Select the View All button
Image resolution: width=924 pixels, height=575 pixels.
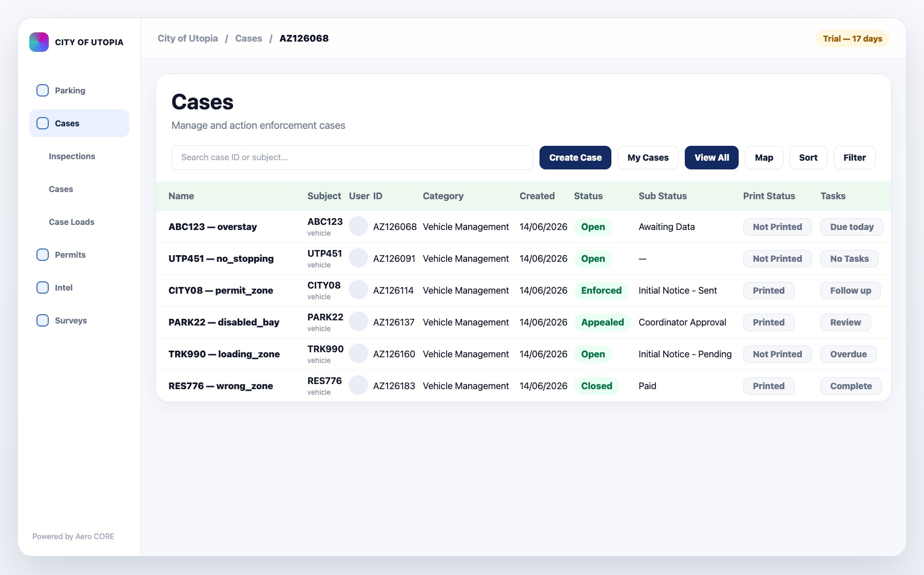[711, 158]
